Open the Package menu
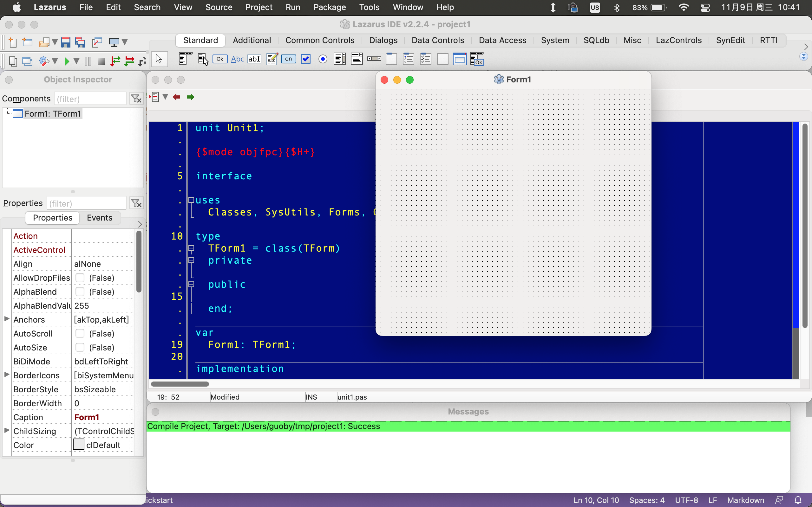Image resolution: width=812 pixels, height=507 pixels. point(329,7)
